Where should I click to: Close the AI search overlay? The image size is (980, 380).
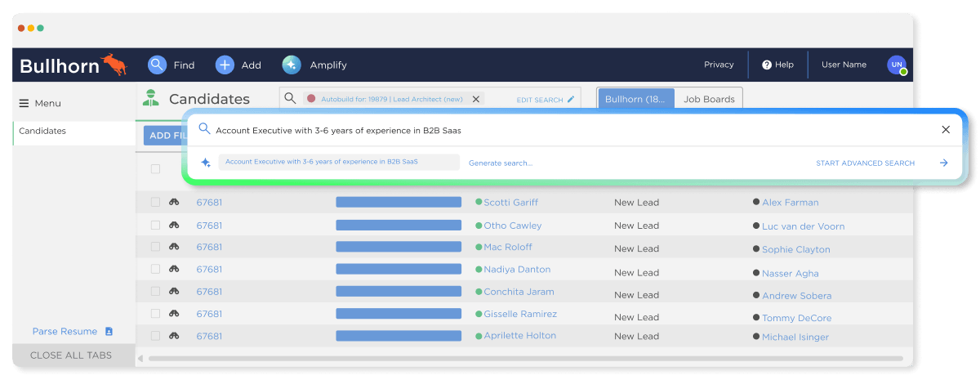tap(946, 129)
